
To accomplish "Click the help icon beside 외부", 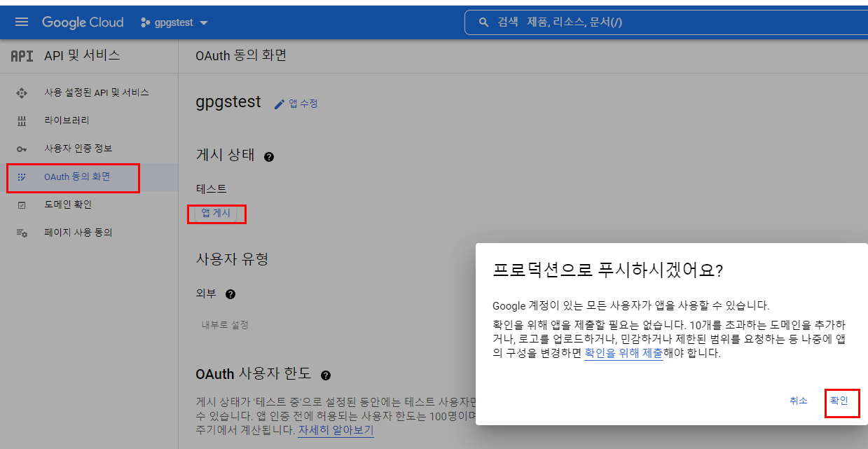I will [x=230, y=294].
